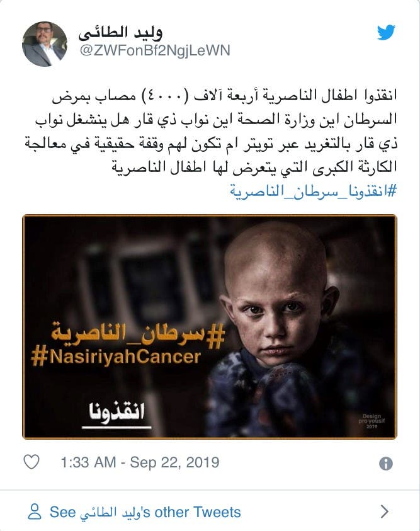
Task: Click #NasiriyahCancer text in the image
Action: 116,357
